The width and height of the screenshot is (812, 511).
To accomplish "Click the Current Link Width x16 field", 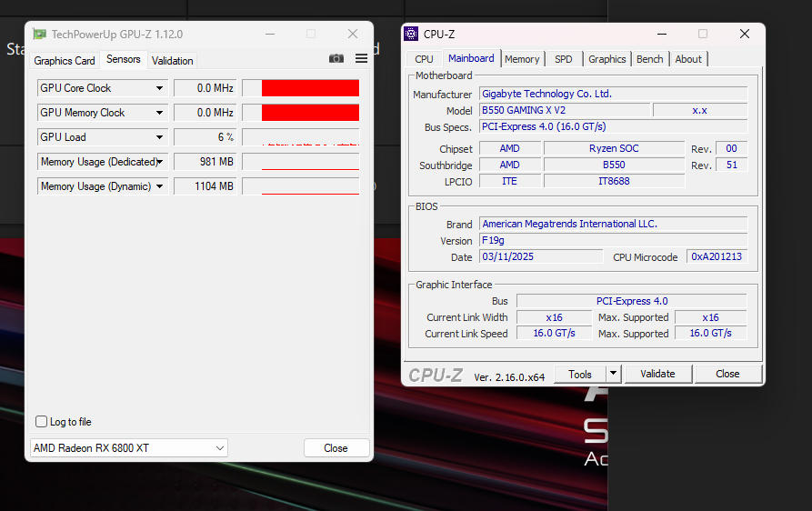I will coord(554,317).
